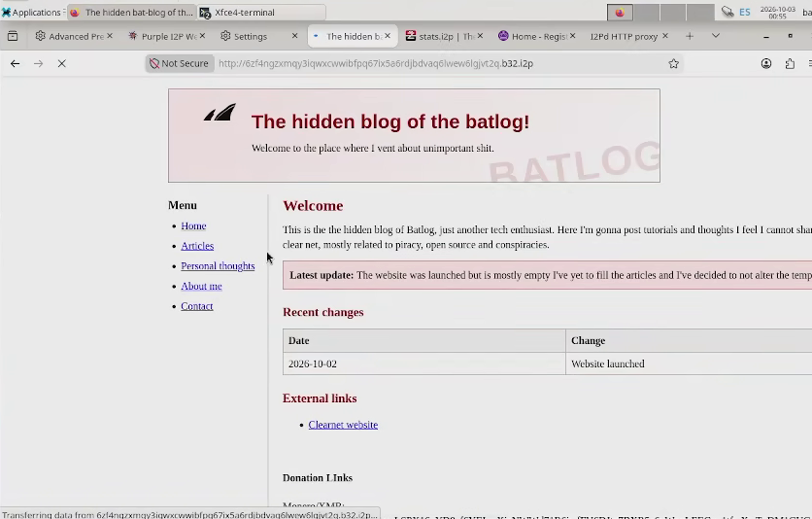The image size is (812, 519).
Task: Select the Website launched table cell
Action: click(x=689, y=363)
